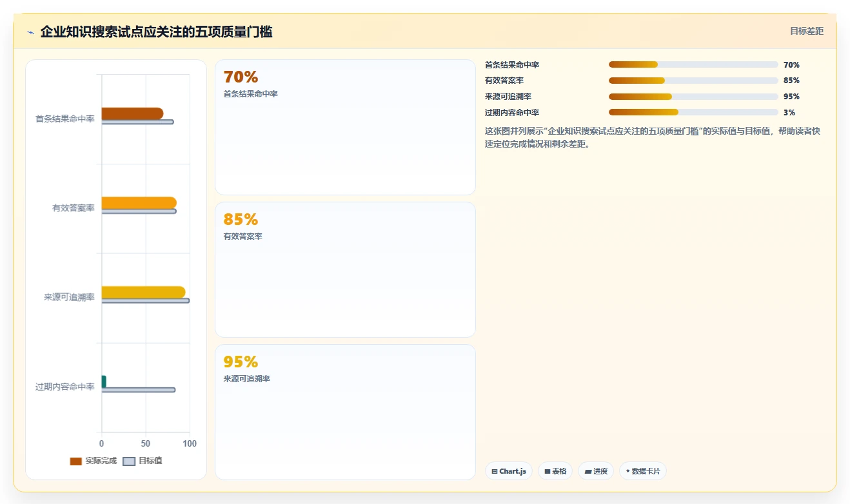This screenshot has height=504, width=850.
Task: Click the brown actual bar for 首条结果命中率
Action: (x=132, y=113)
